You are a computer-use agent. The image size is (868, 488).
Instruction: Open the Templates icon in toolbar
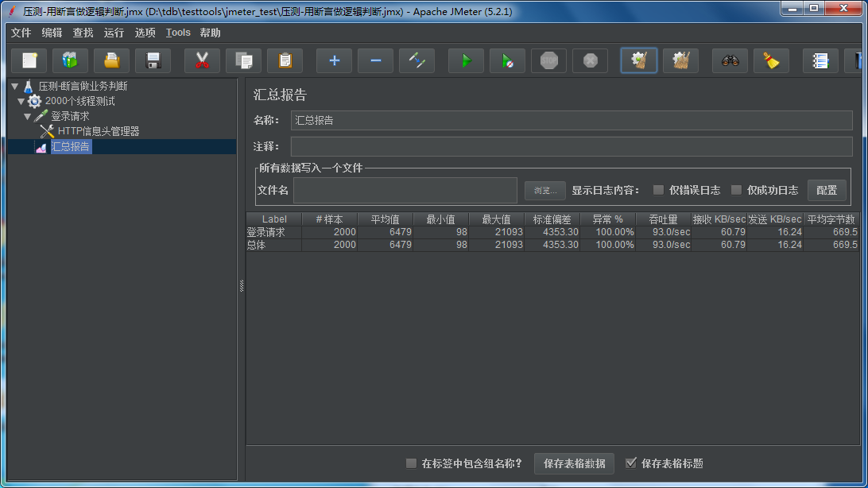[70, 60]
